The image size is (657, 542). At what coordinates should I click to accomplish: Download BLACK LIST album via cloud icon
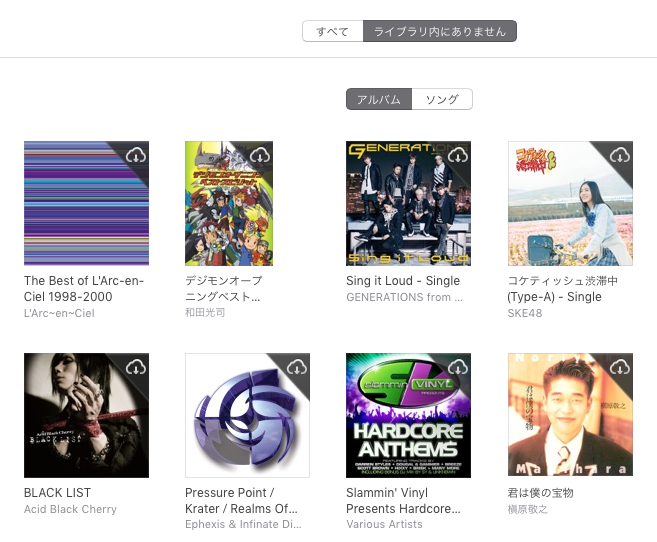click(x=136, y=367)
